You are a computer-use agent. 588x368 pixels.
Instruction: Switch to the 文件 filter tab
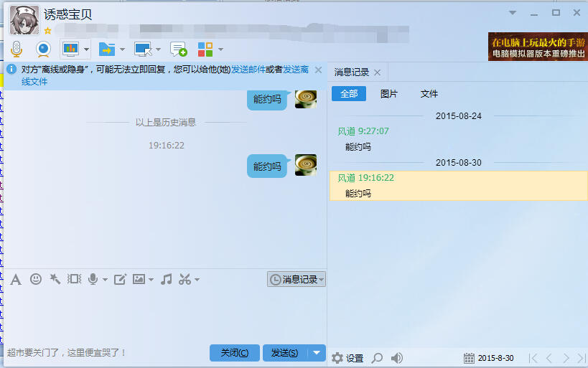(429, 94)
